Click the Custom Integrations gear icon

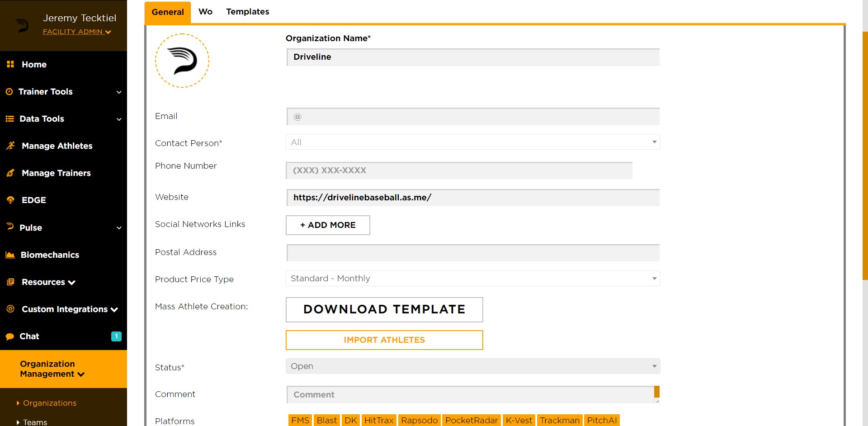[x=10, y=309]
